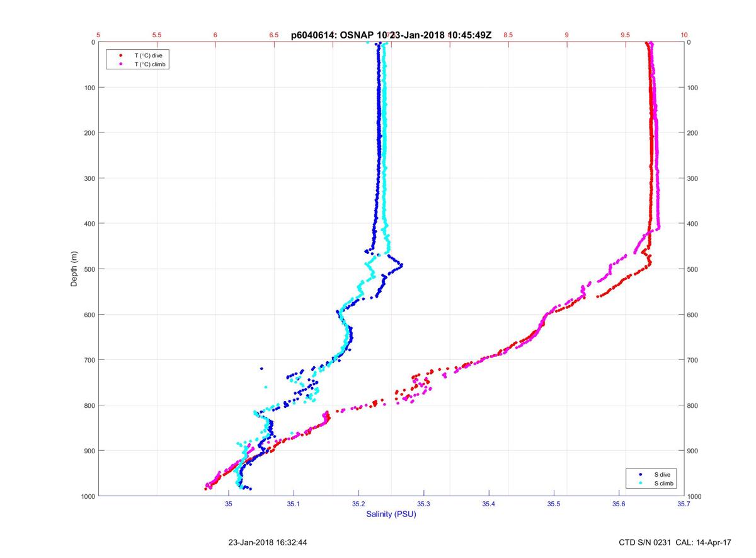Image resolution: width=756 pixels, height=558 pixels.
Task: Click the 200 tick on left depth axis
Action: (89, 133)
